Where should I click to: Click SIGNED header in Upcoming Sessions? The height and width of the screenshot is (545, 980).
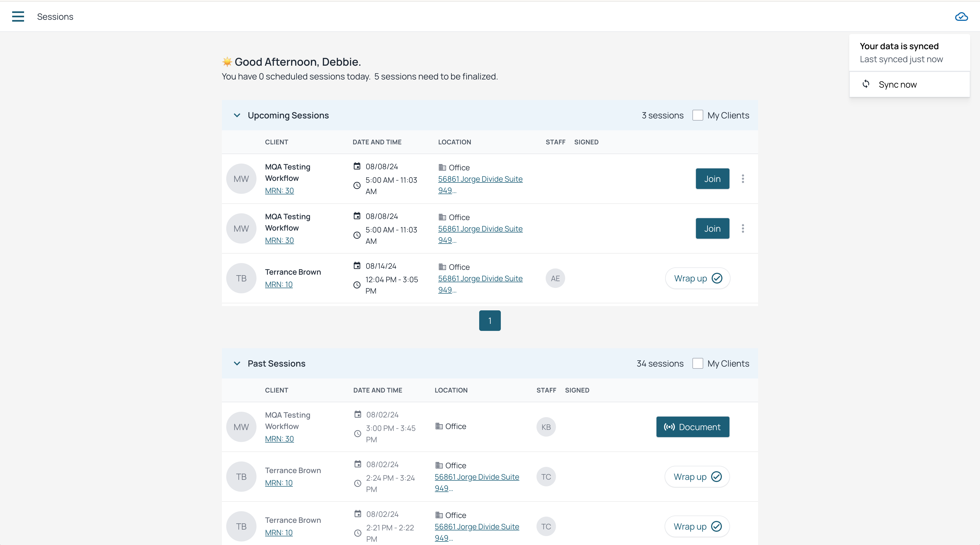click(x=586, y=142)
